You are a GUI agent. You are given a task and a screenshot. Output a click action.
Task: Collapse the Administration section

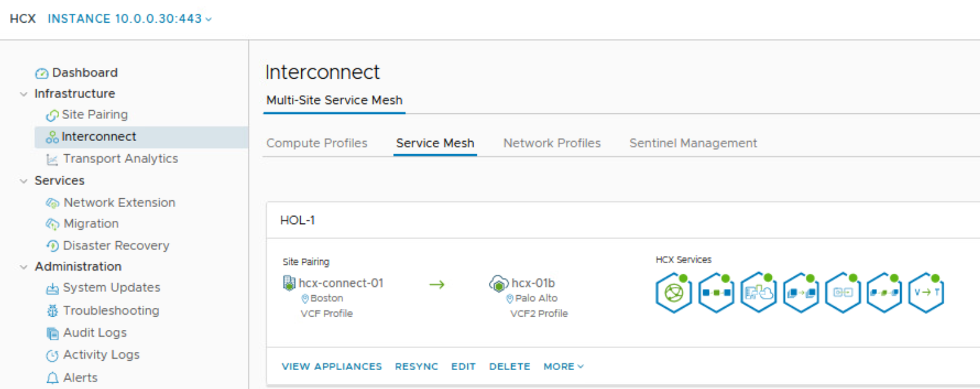coord(24,267)
